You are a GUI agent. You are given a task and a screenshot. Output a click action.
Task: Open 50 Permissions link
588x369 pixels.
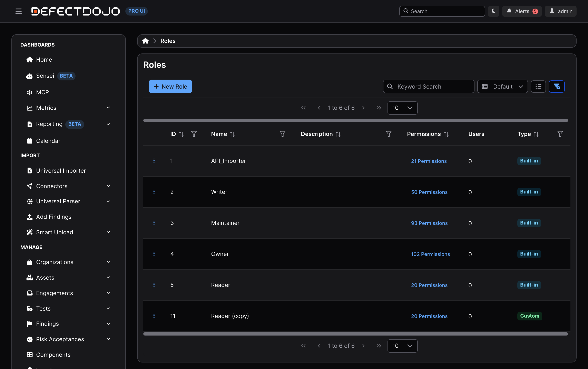(429, 192)
